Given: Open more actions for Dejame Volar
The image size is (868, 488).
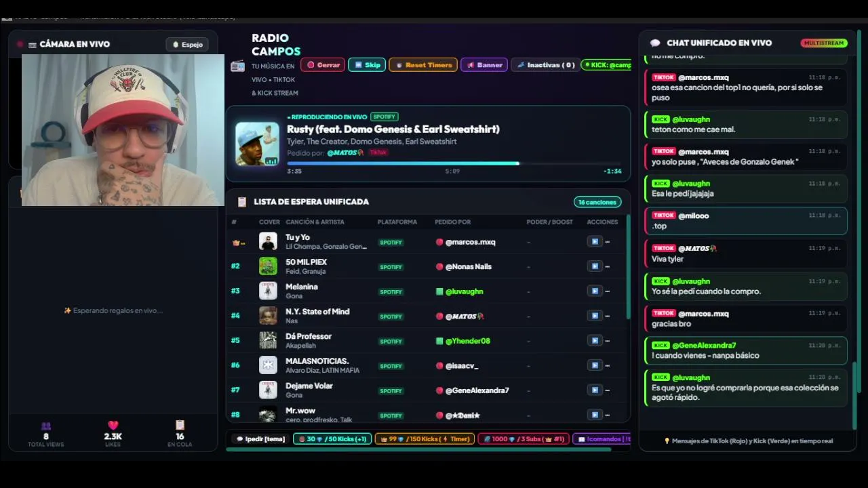Looking at the screenshot, I should (608, 390).
